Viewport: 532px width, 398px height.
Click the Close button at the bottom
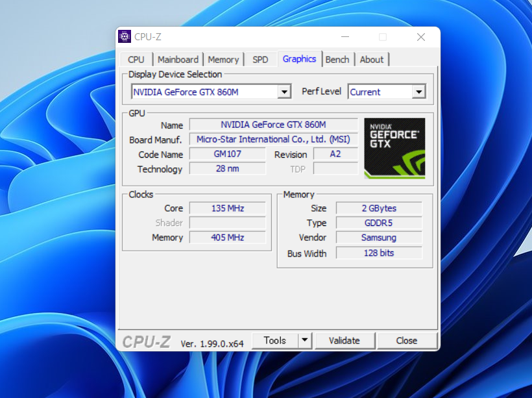tap(407, 340)
